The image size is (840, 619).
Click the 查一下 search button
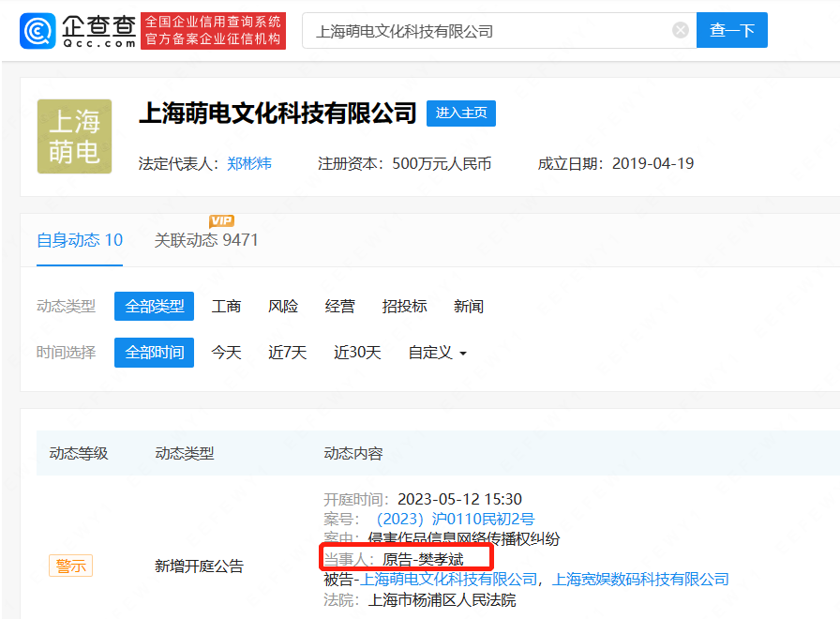coord(732,30)
